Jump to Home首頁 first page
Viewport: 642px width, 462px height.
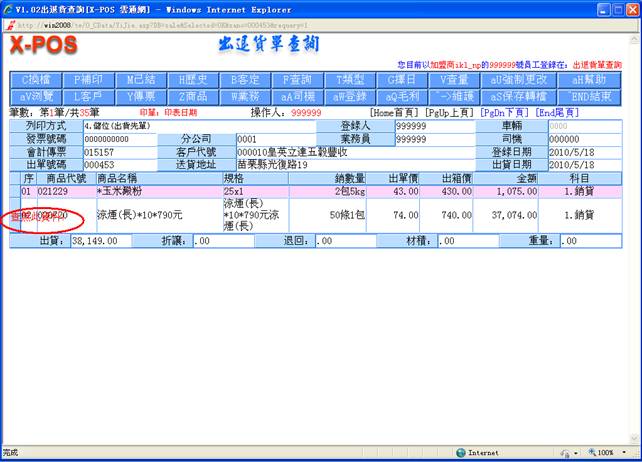point(393,113)
